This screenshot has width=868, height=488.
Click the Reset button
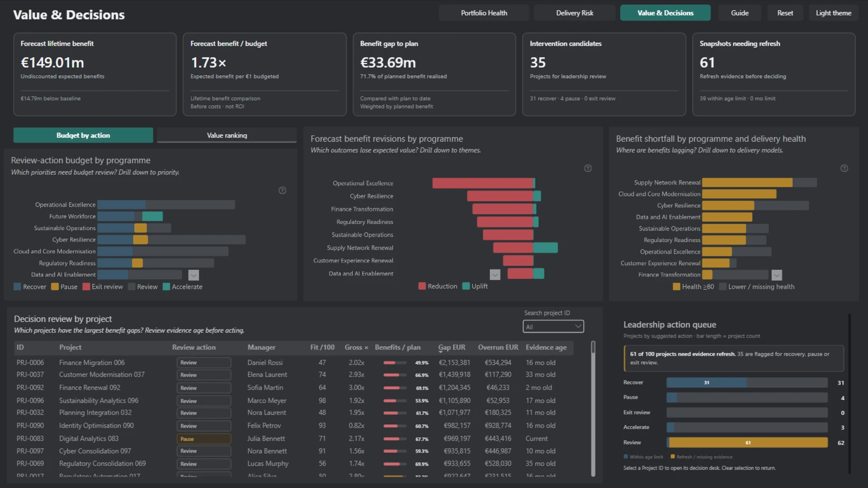point(785,13)
